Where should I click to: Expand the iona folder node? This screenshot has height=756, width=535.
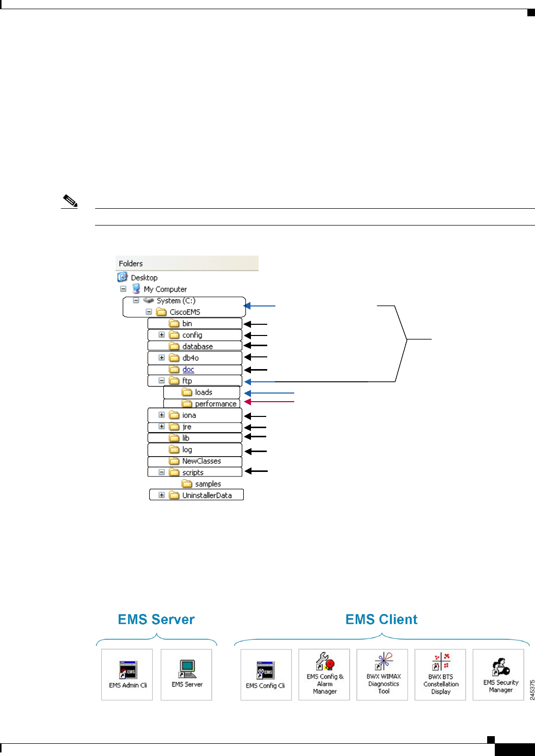[161, 415]
